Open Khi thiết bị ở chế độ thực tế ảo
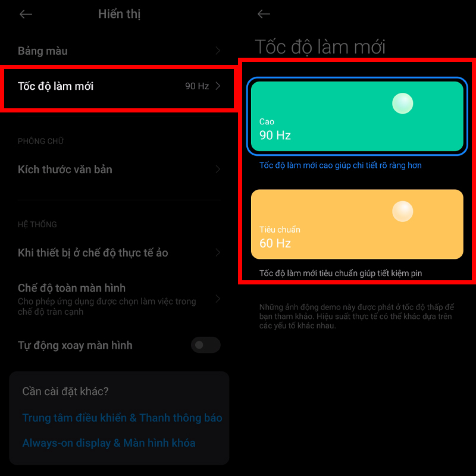Screen dimensions: 476x476 [119, 252]
